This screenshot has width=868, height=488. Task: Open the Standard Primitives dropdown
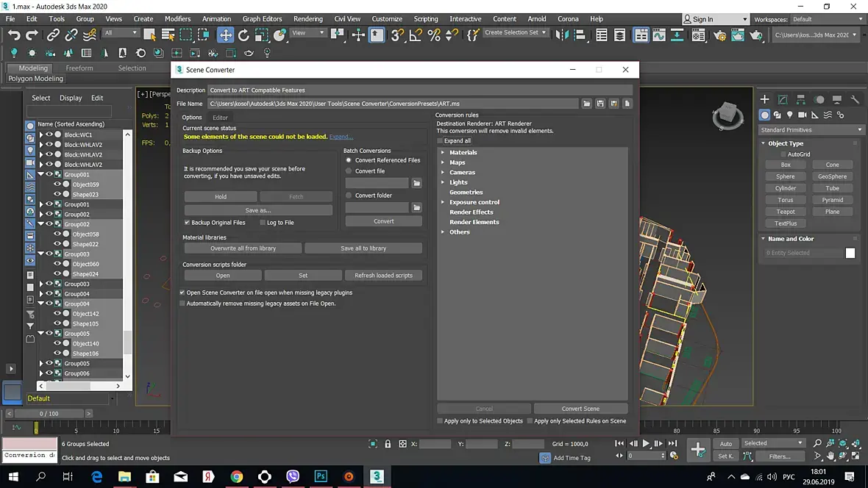811,130
